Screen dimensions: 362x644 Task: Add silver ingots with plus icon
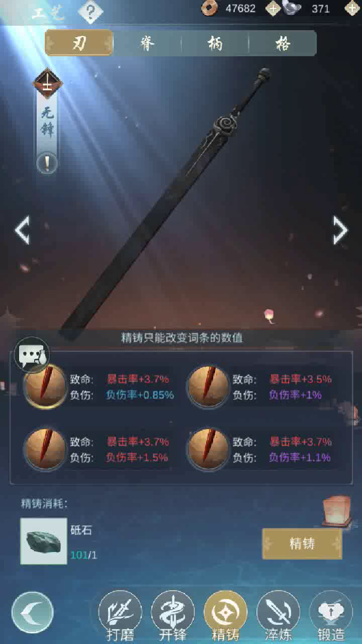[x=352, y=8]
